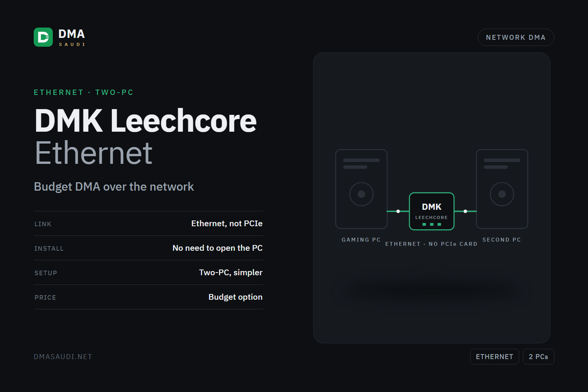Click the DMA SAUDI brand wordmark
This screenshot has width=588, height=392.
click(72, 37)
